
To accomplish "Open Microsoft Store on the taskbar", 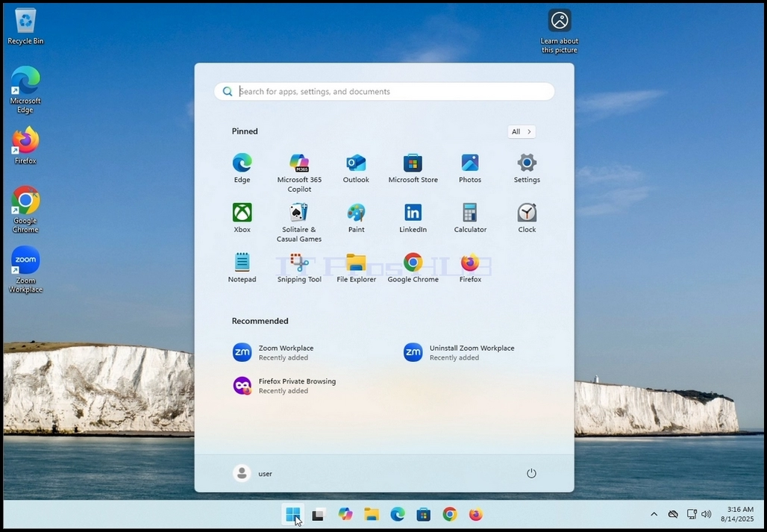I will point(424,514).
